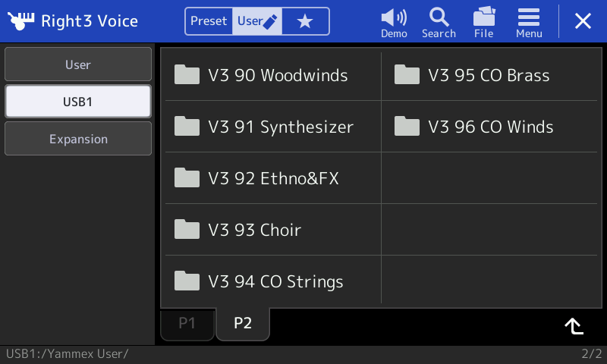Select the P2 page tab
607x364 pixels.
pyautogui.click(x=243, y=323)
